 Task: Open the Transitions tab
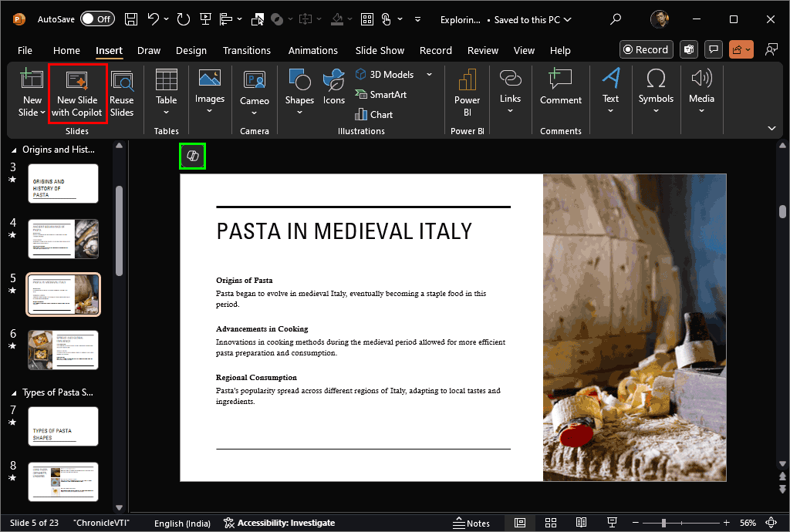coord(247,51)
